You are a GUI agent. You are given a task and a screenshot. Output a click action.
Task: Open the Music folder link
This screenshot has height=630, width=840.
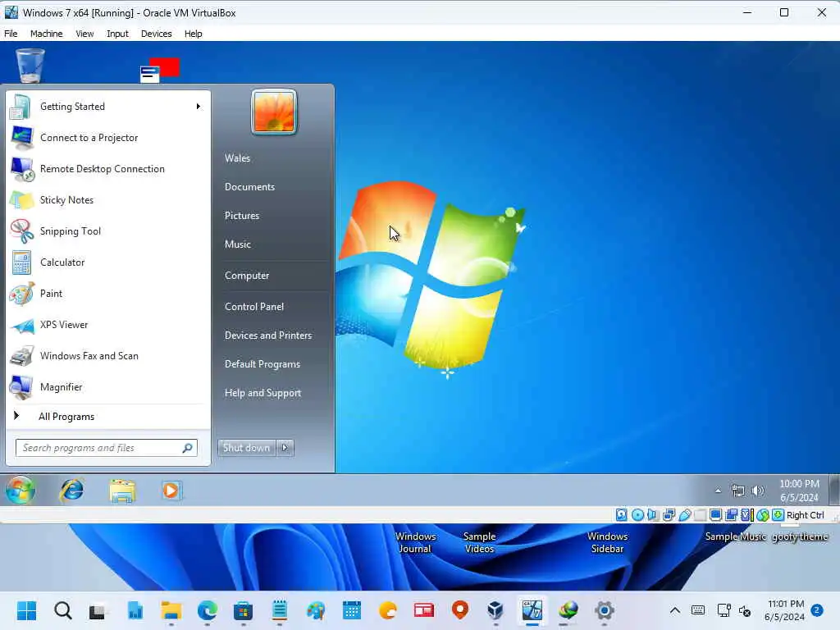[238, 244]
